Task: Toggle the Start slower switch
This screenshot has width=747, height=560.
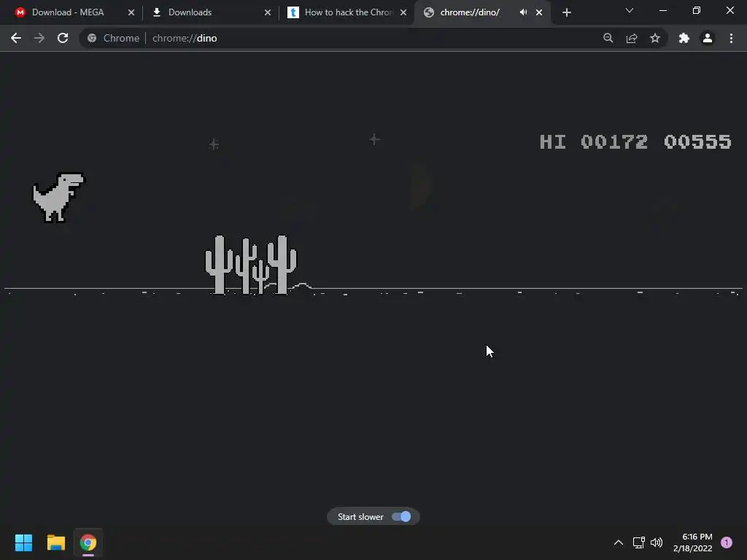Action: [401, 517]
